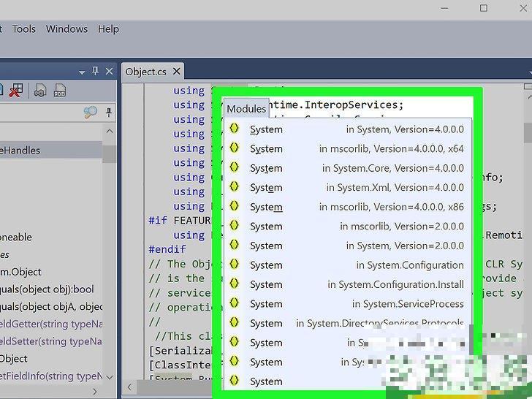Switch to the Object.cs tab
This screenshot has height=399, width=532.
click(x=145, y=72)
